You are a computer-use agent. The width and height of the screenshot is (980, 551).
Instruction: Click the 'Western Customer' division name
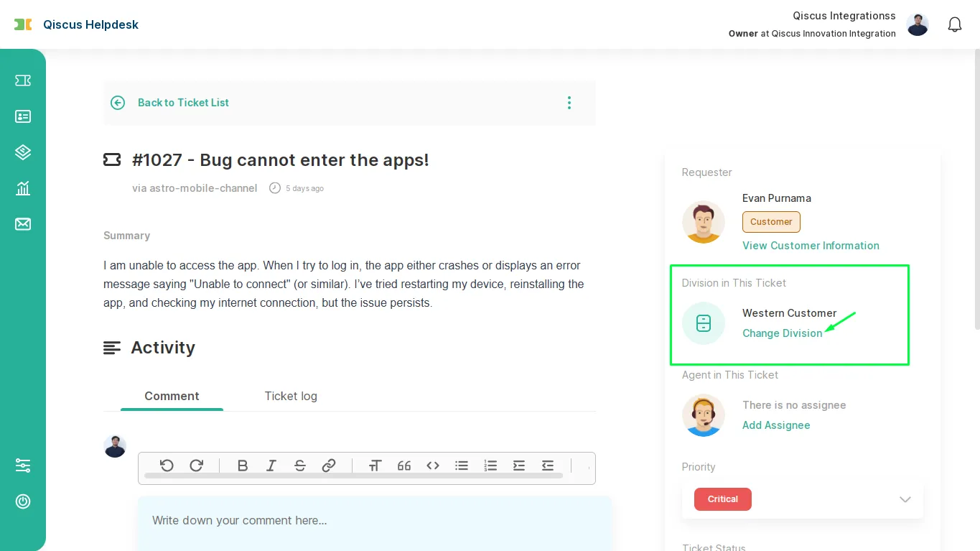[x=789, y=313]
